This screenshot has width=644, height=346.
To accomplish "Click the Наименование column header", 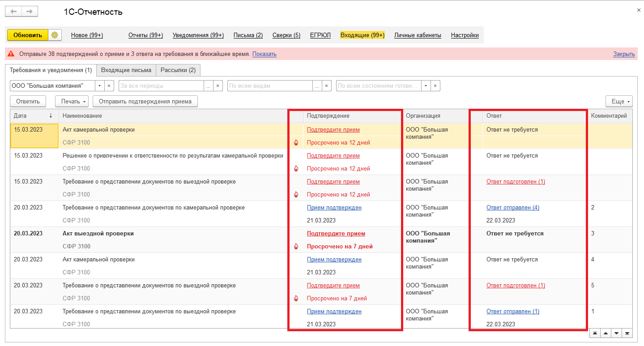I will point(174,115).
